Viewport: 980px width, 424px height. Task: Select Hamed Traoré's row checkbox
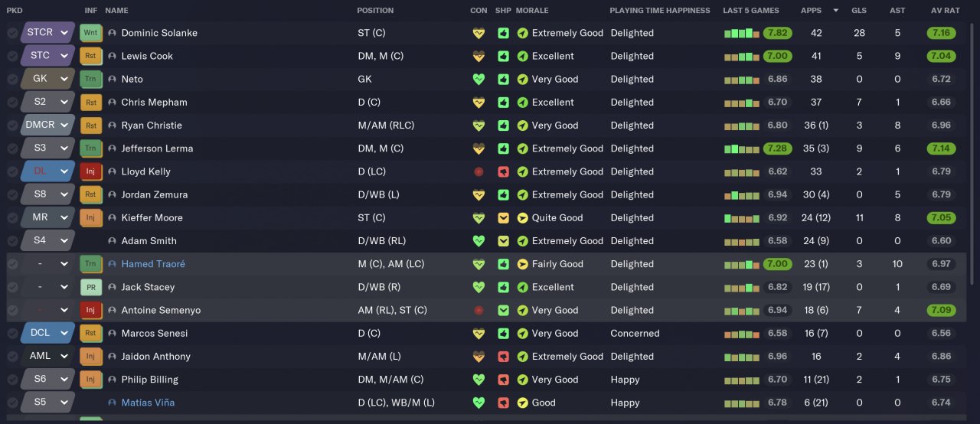(x=12, y=264)
